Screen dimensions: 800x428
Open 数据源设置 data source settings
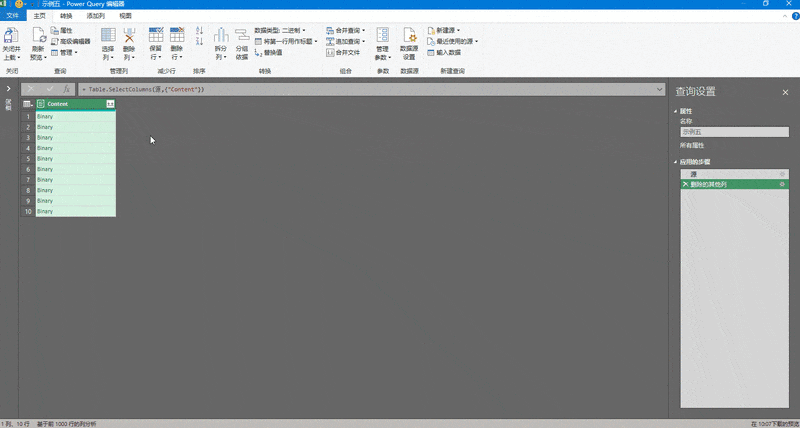pyautogui.click(x=409, y=37)
